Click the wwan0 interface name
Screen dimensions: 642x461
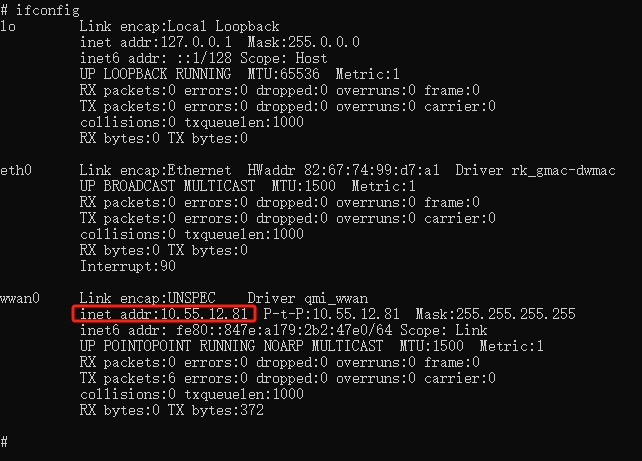click(20, 298)
